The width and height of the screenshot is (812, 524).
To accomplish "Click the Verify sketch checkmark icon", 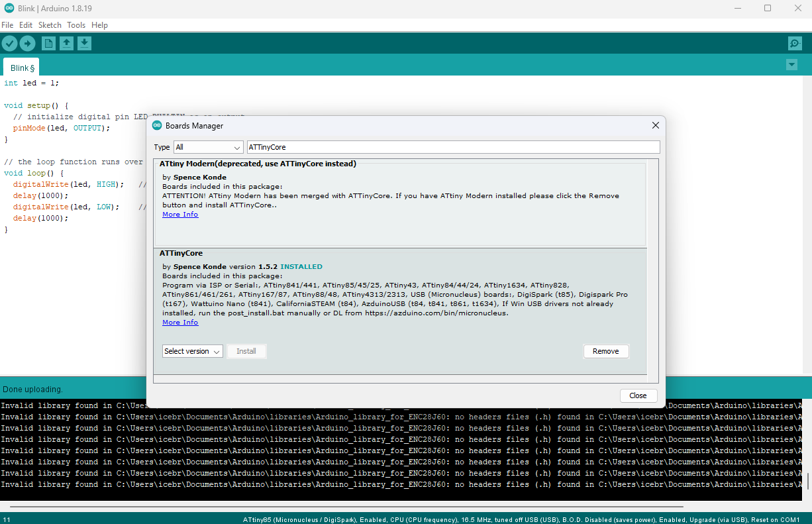I will [x=9, y=44].
